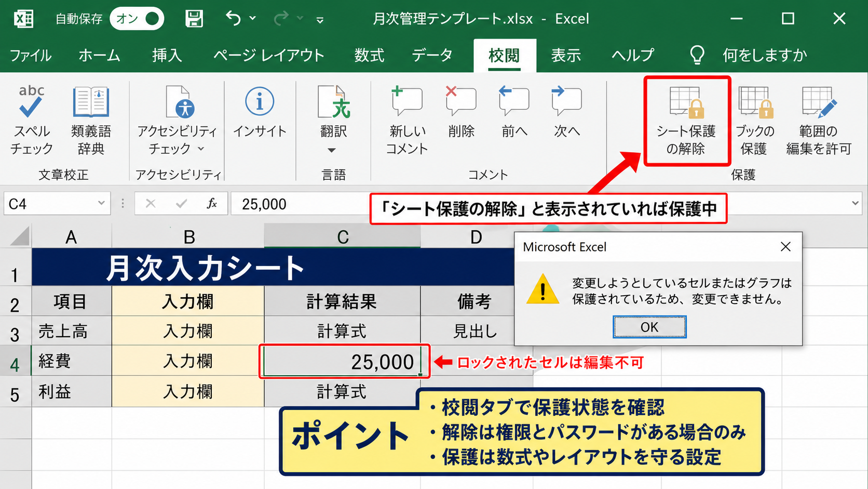The image size is (868, 489).
Task: Switch to the 表示 tab
Action: click(x=566, y=55)
